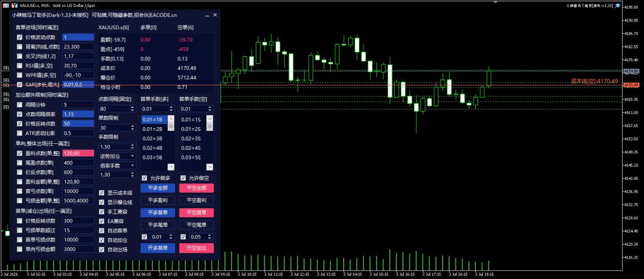Screen dimensions: 644x279
Task: Enable 尾盈点数[单] checkbox
Action: point(19,163)
